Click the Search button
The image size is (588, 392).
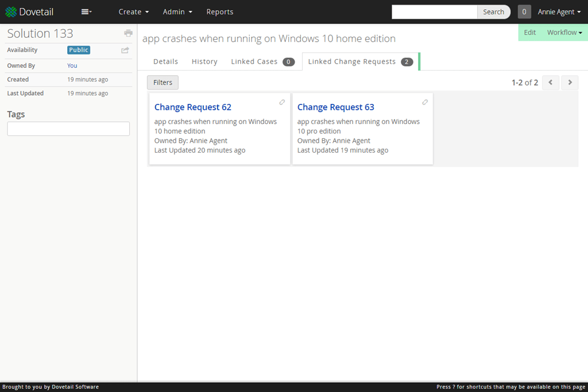tap(493, 12)
